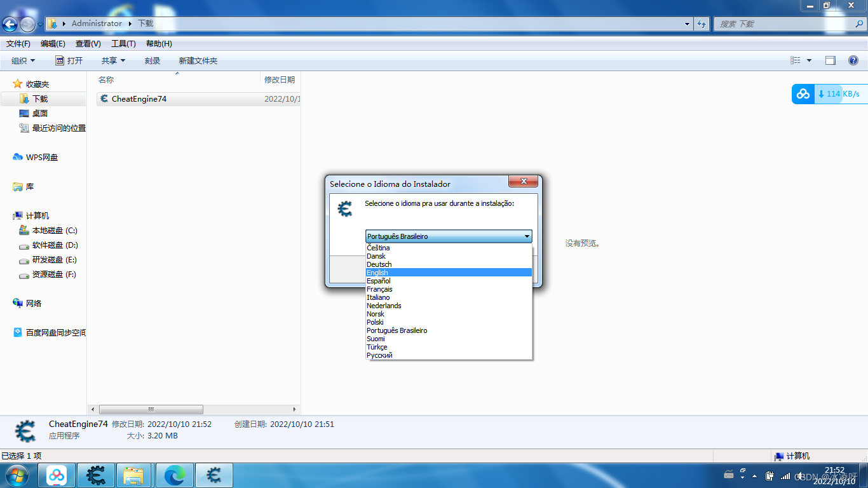Open the 文件(F) menu
Viewport: 868px width, 488px height.
click(x=18, y=44)
